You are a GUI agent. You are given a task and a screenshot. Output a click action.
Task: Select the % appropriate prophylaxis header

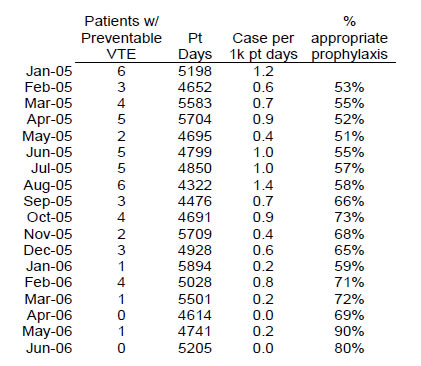(x=349, y=38)
